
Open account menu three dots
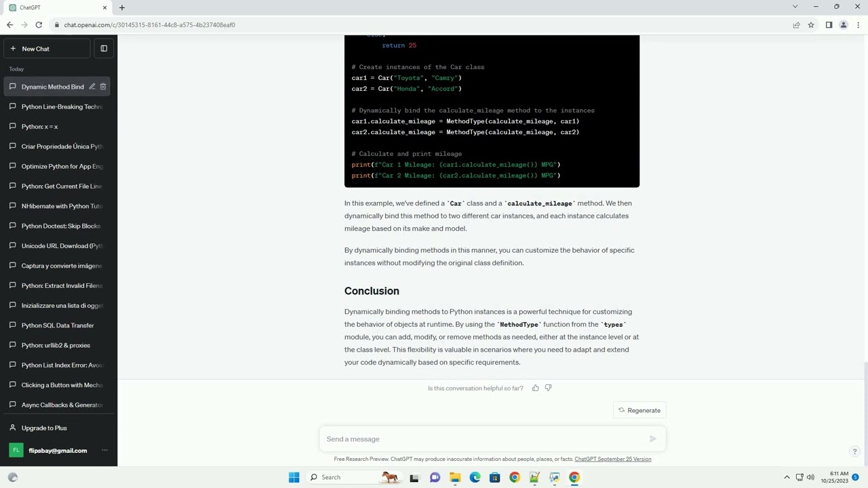pos(104,451)
